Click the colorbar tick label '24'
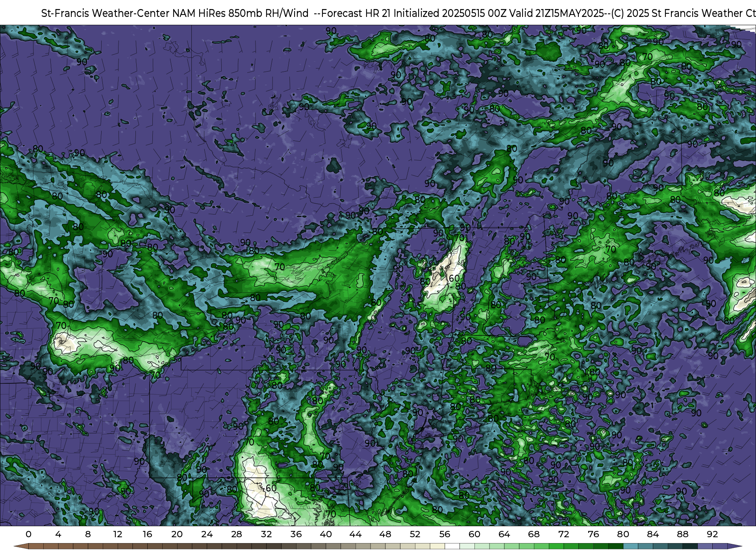The image size is (756, 551). point(207,534)
